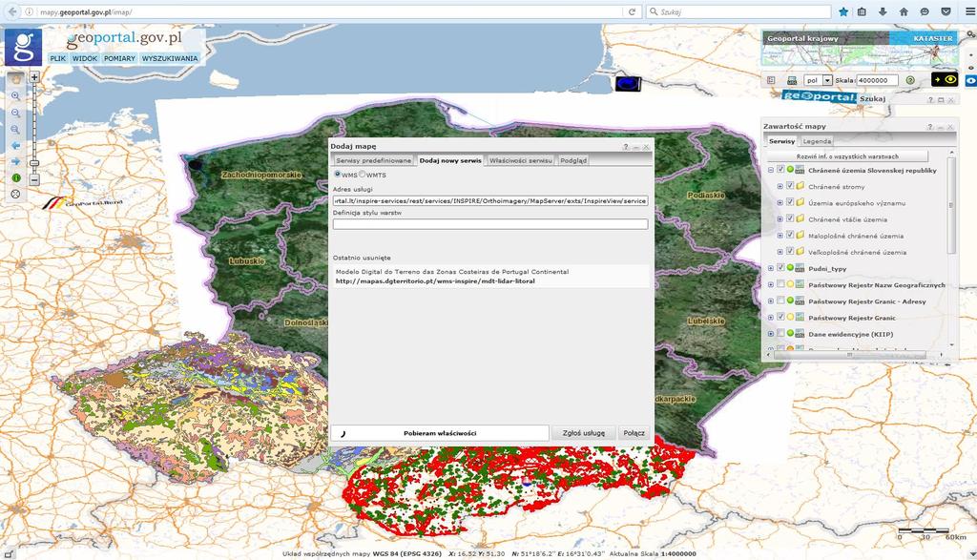Select the WMTS radio button
This screenshot has height=560, width=977.
coord(362,175)
